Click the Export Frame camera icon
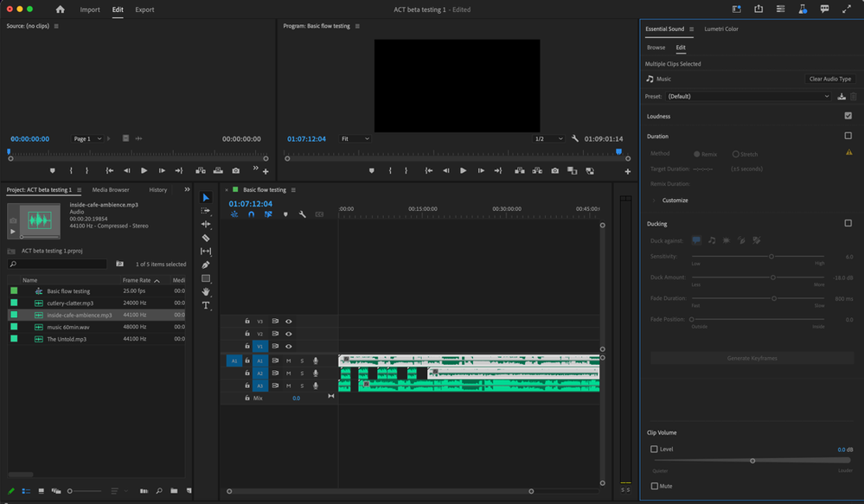This screenshot has width=864, height=504. click(x=555, y=171)
